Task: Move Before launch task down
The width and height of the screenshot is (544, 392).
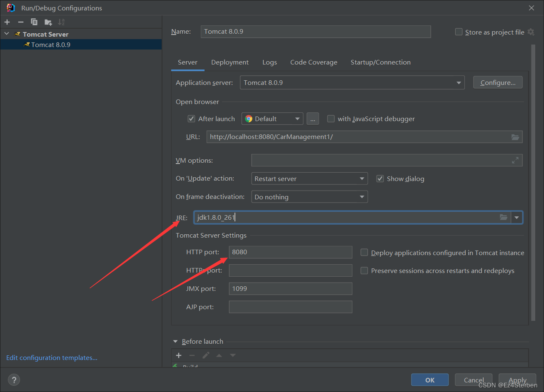Action: pyautogui.click(x=233, y=355)
